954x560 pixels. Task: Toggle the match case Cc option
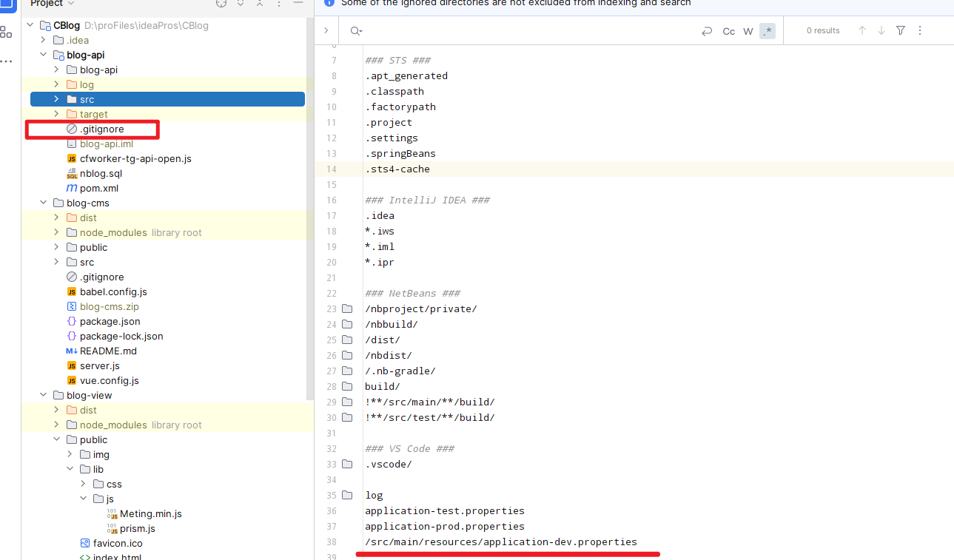point(729,31)
